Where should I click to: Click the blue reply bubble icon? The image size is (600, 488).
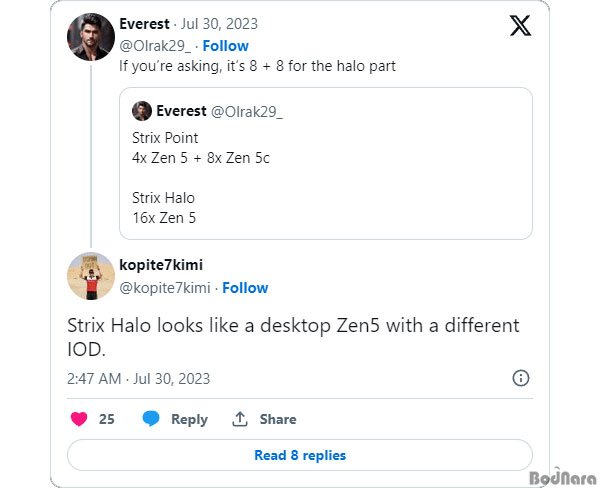pos(151,419)
